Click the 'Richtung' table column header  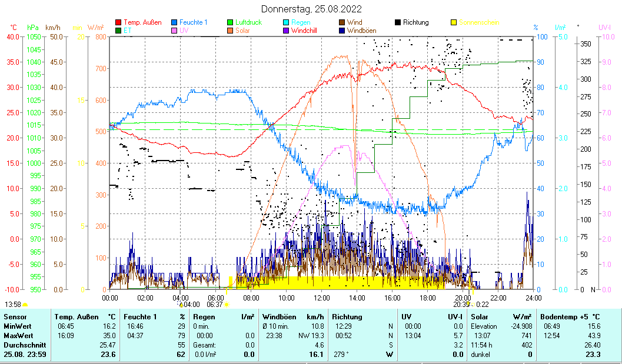tap(347, 317)
